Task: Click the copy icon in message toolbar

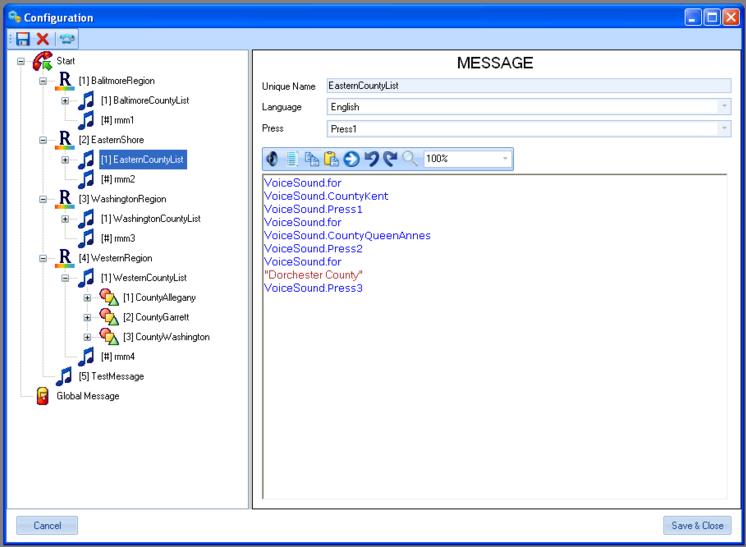Action: (312, 159)
